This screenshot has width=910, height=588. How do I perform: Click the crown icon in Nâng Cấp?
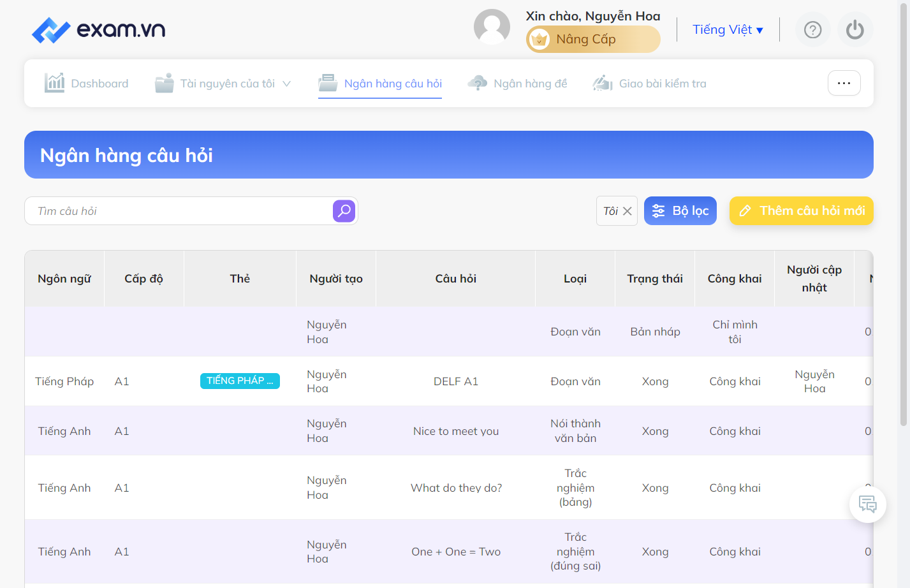point(539,40)
